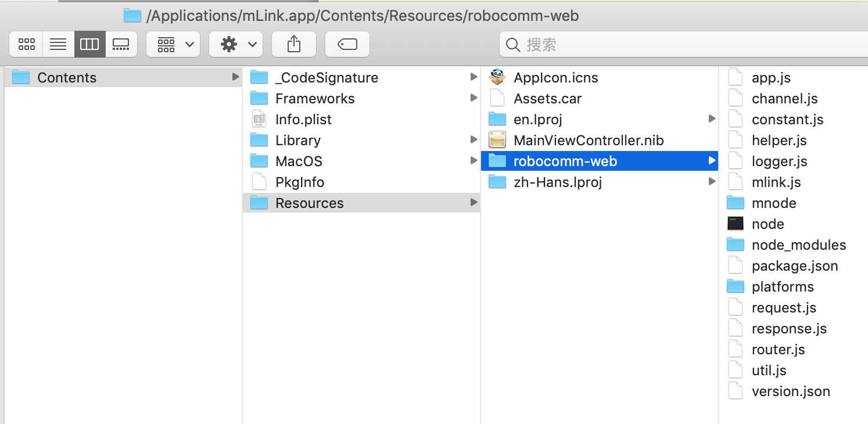Click the router.js file name
Screen dimensions: 868x424
(779, 350)
